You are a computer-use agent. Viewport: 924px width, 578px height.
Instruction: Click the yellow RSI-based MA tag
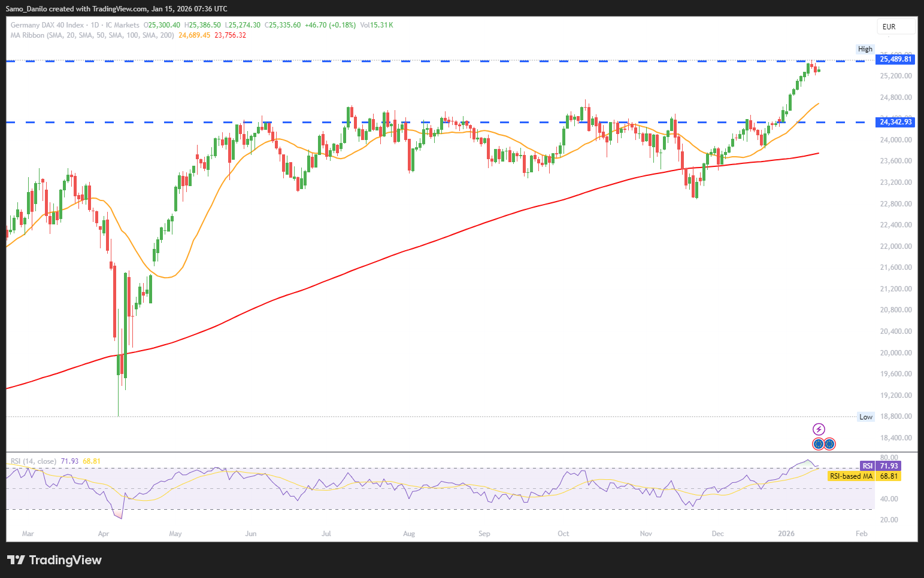coord(851,476)
